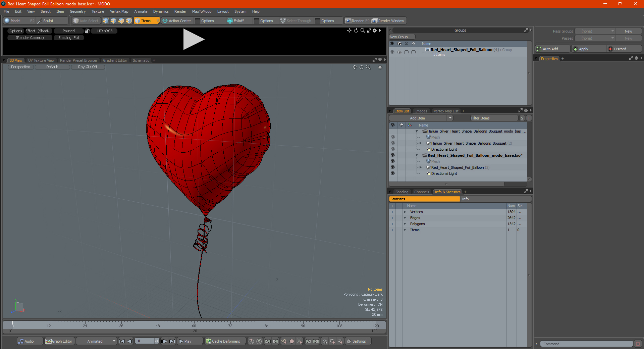Expand Vertices statistics row
This screenshot has width=644, height=349.
(x=405, y=212)
